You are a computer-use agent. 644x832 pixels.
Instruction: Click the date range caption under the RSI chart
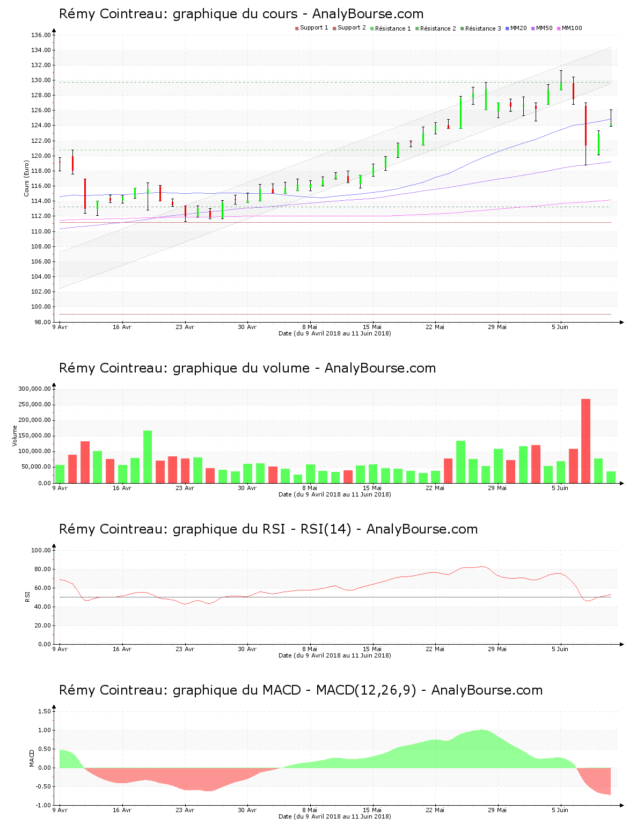click(x=335, y=655)
